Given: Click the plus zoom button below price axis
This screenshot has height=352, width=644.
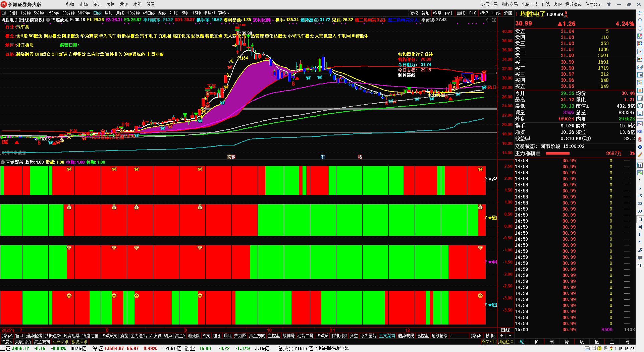Looking at the screenshot, I should (502, 336).
